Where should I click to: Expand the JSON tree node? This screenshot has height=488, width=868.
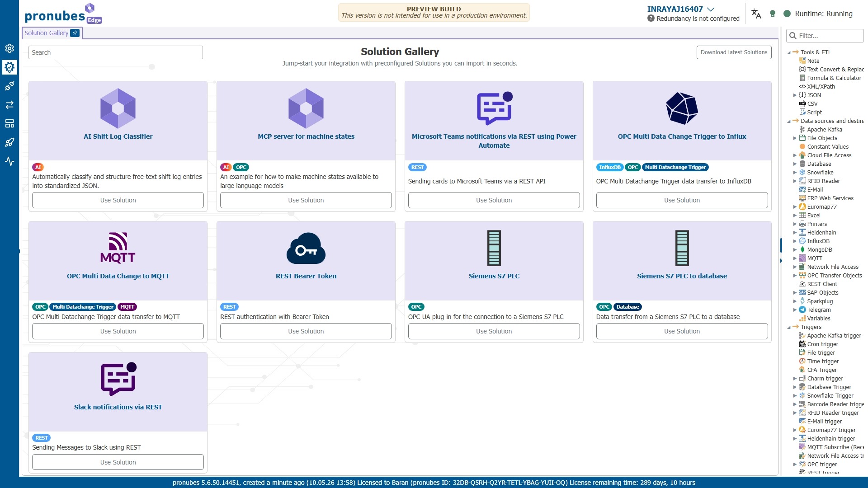(795, 95)
